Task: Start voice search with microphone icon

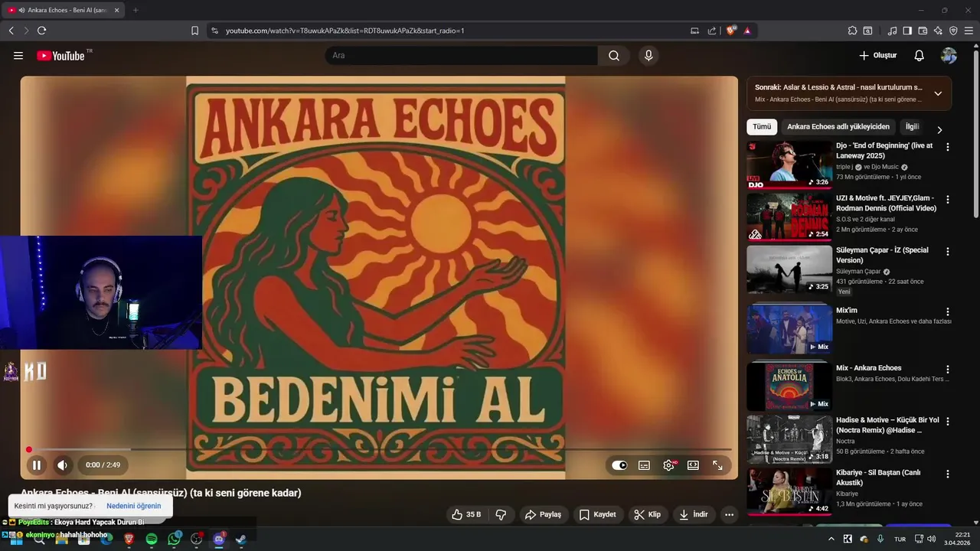Action: click(648, 56)
